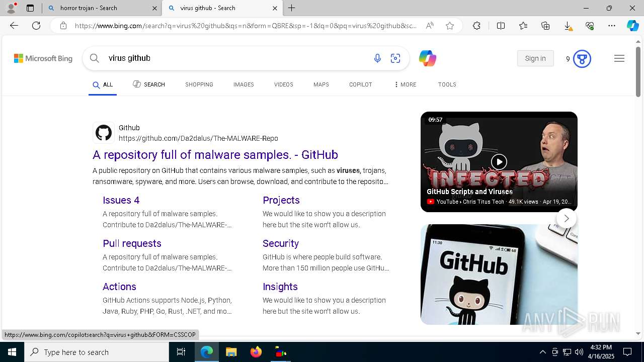Open the Collections icon
Viewport: 644px width, 362px height.
click(545, 26)
